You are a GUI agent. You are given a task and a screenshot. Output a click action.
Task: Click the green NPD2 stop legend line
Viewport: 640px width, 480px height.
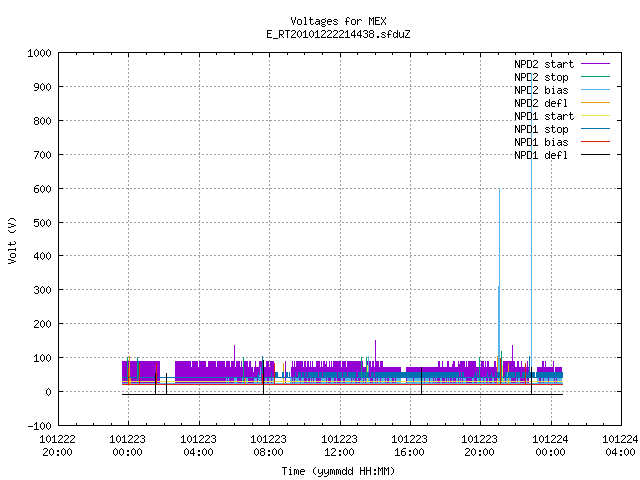595,76
